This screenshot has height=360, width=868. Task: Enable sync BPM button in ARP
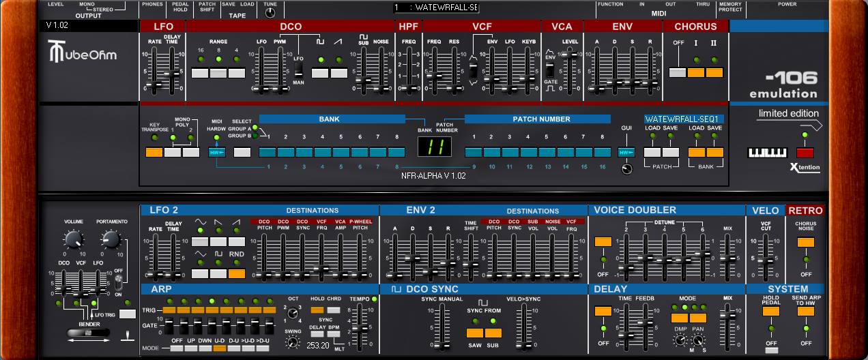tap(333, 335)
